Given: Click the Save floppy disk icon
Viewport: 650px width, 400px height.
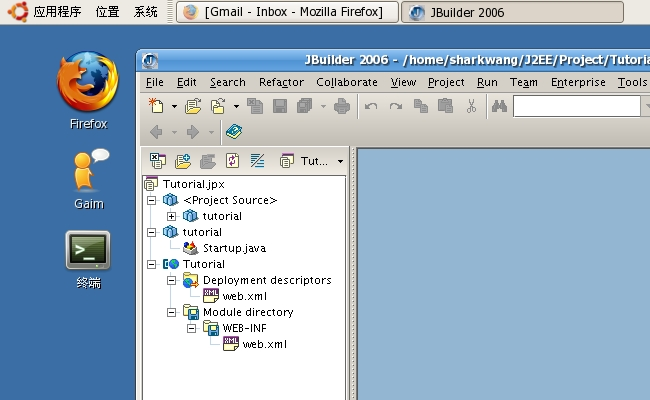Looking at the screenshot, I should (280, 106).
